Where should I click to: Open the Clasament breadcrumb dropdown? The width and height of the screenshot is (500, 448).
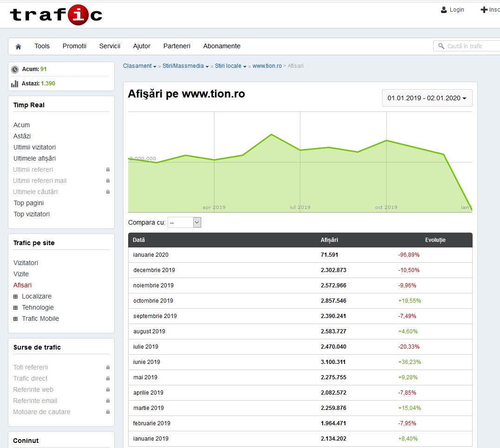pos(140,66)
